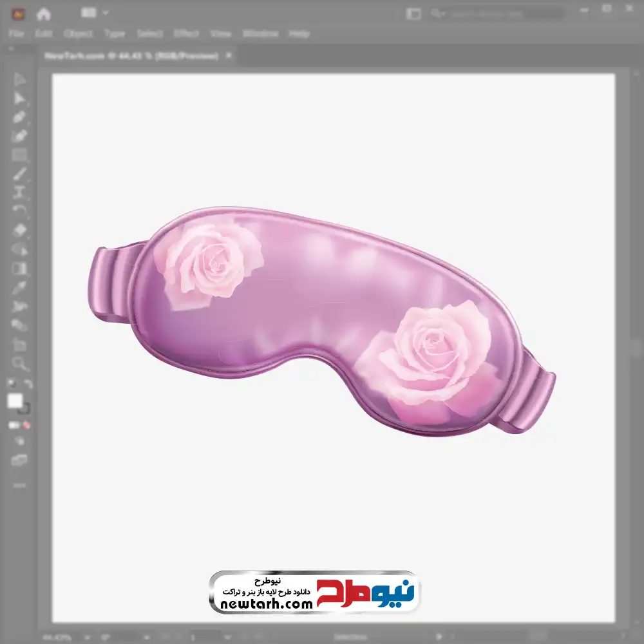Select the Eraser tool
This screenshot has width=644, height=644.
19,230
